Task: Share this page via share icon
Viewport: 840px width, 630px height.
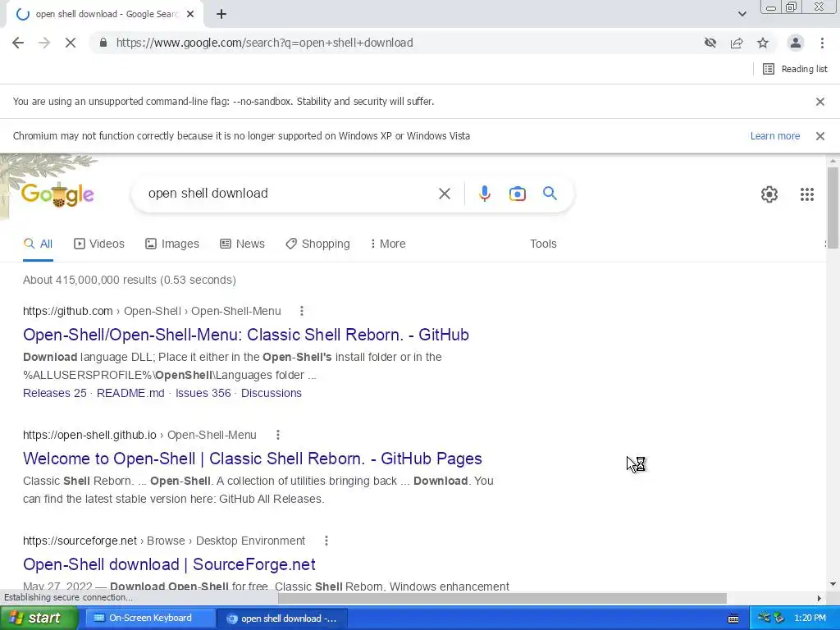Action: pyautogui.click(x=737, y=43)
